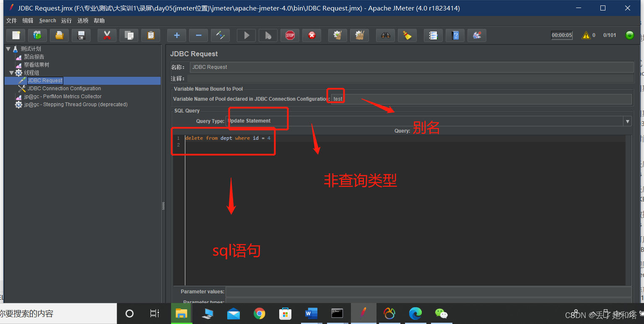Click the 名称 name input field
644x324 pixels.
[412, 67]
